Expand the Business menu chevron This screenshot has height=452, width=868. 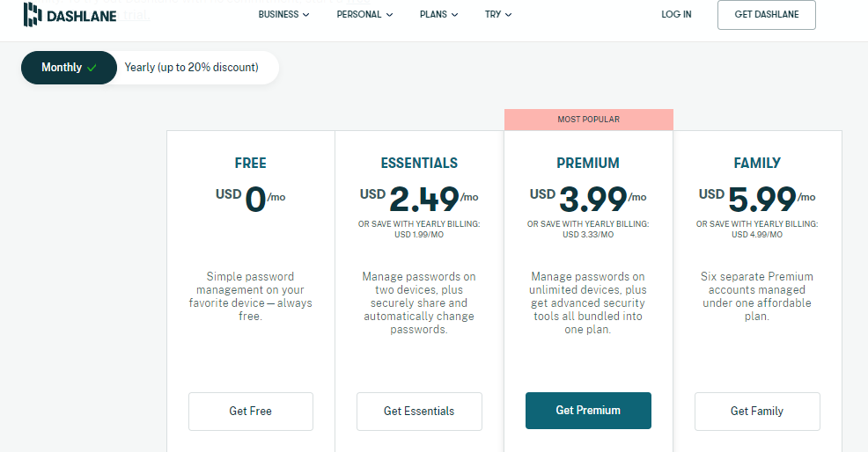coord(305,15)
